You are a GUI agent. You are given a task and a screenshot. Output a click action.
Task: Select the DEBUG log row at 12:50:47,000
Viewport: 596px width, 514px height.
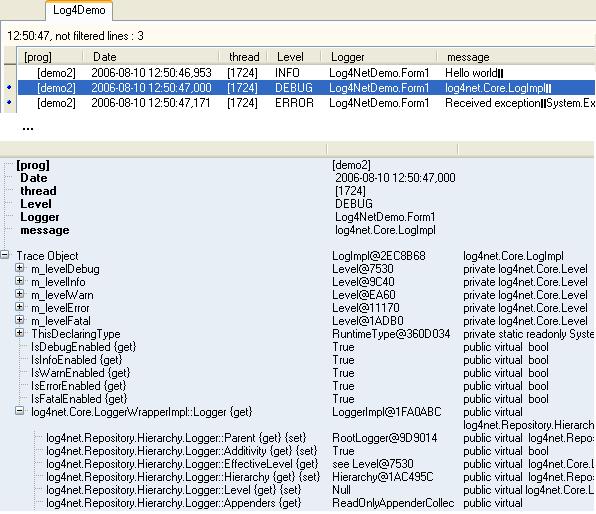[306, 88]
